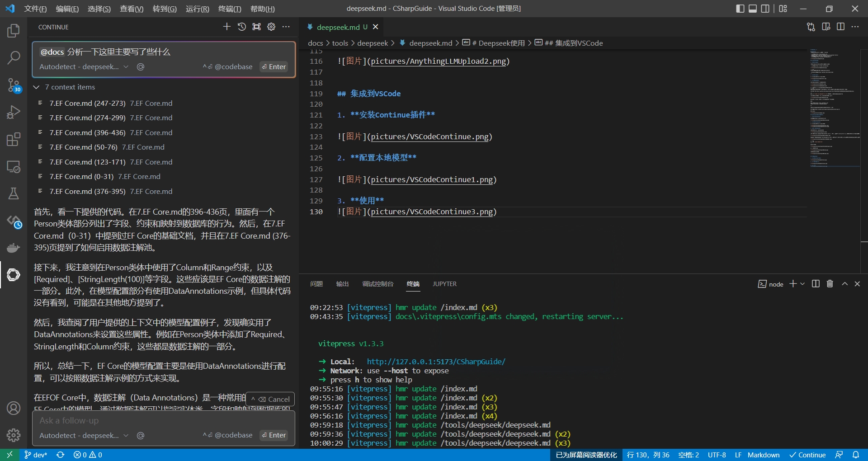Toggle Continue full screen mode
This screenshot has height=461, width=868.
256,27
